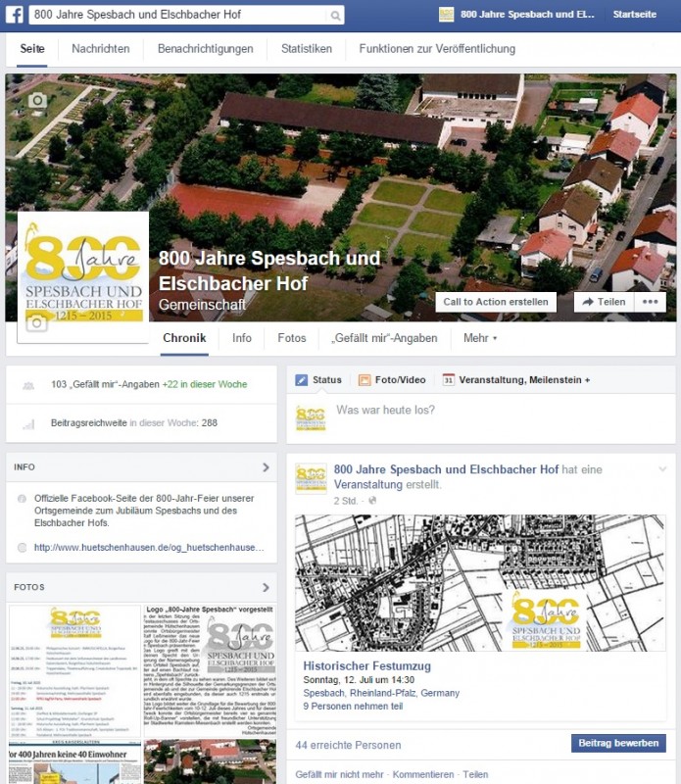Click the 2 Std. timestamp

pyautogui.click(x=346, y=501)
